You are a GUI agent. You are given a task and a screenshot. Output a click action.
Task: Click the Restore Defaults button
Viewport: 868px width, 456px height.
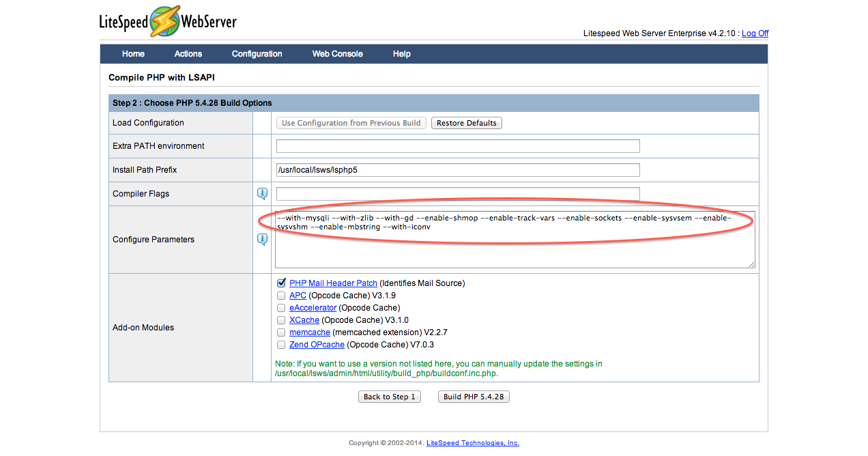[x=467, y=123]
